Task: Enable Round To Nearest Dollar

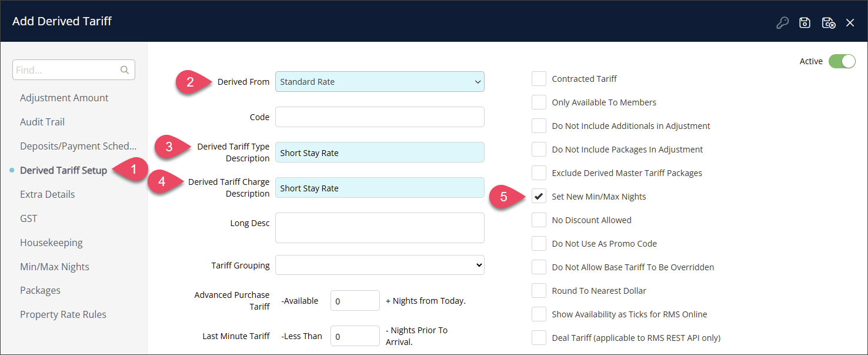Action: pyautogui.click(x=539, y=290)
